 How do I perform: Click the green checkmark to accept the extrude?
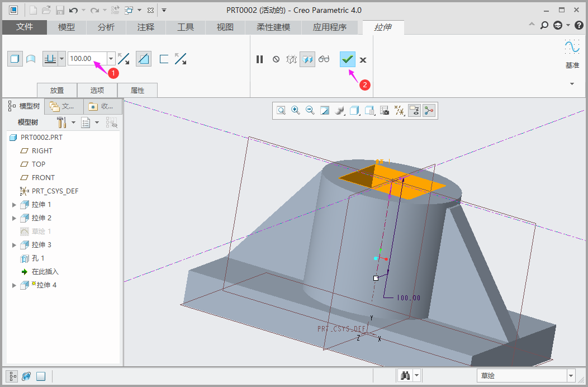pos(348,59)
